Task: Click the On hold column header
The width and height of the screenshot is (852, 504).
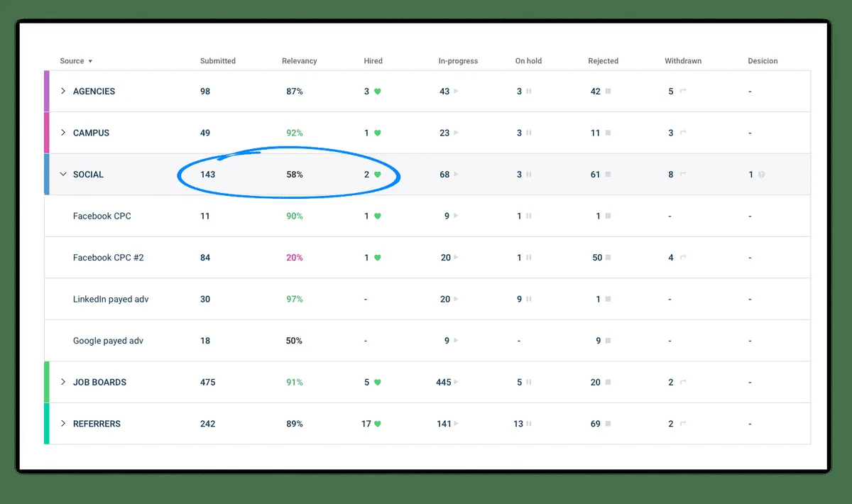Action: click(528, 61)
